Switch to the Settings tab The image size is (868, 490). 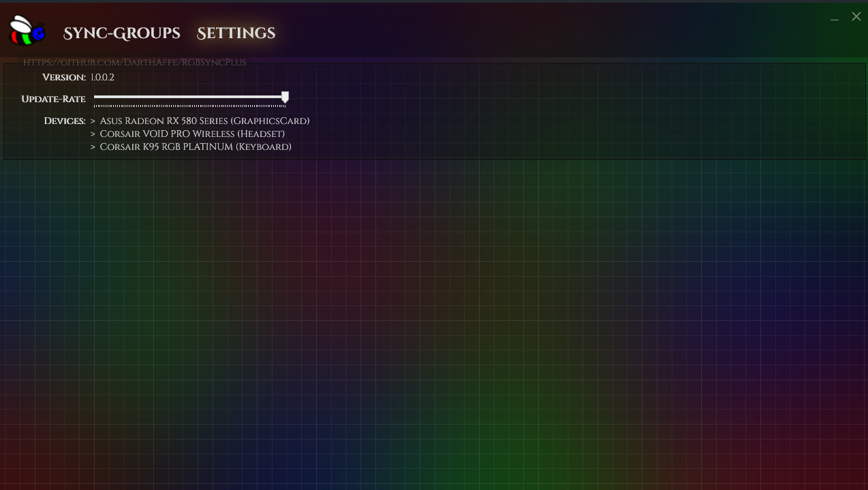(x=236, y=33)
